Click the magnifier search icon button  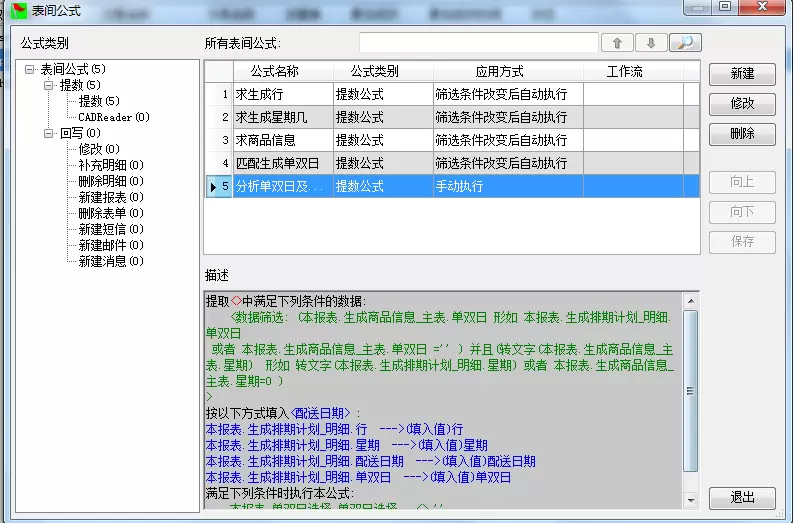coord(685,43)
